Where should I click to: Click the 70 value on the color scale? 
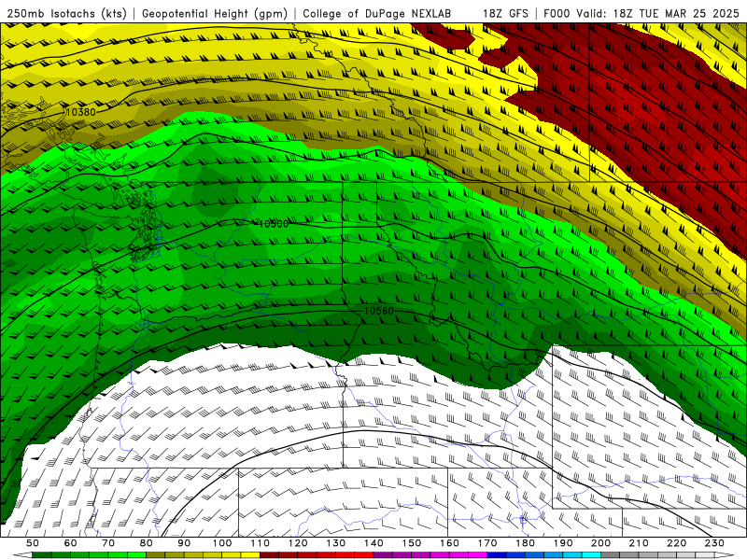pyautogui.click(x=108, y=543)
